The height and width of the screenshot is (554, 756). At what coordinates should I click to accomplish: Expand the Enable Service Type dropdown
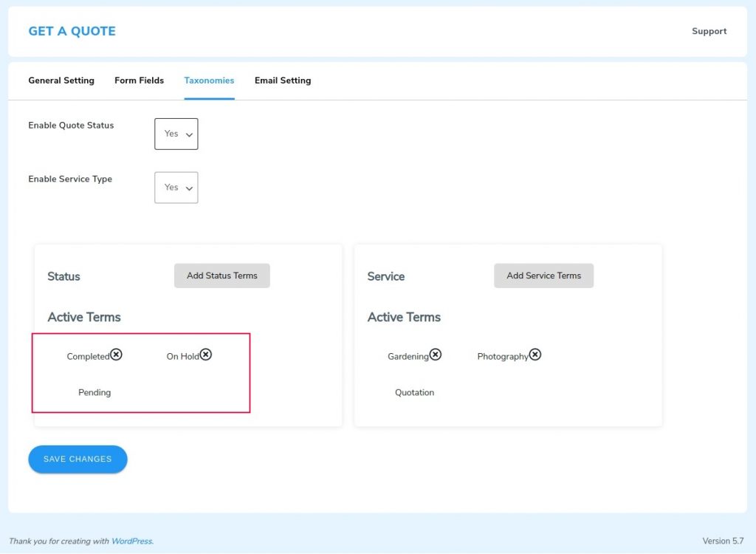pos(176,188)
